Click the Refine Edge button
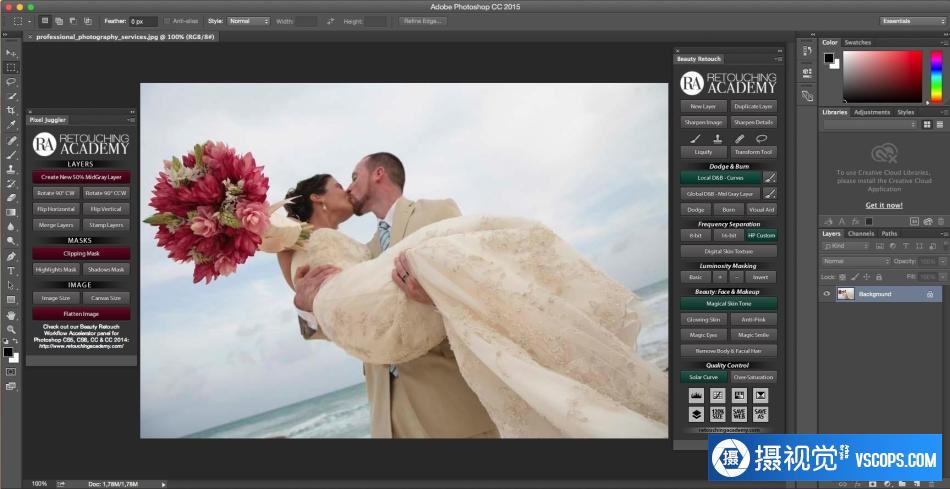Screen dimensions: 950x489 422,21
